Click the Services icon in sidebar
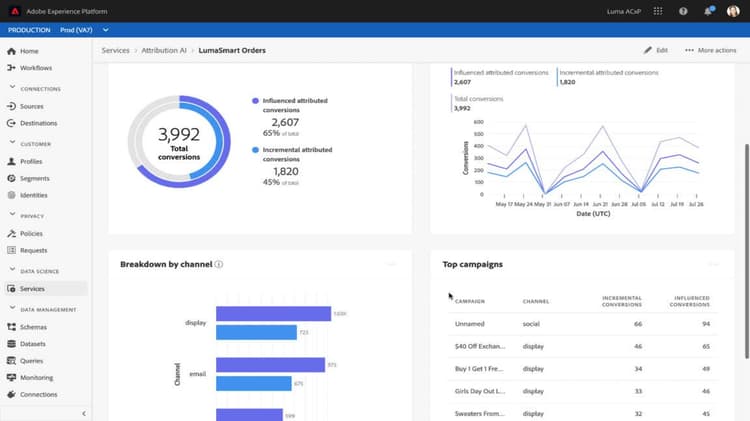The height and width of the screenshot is (421, 750). coord(11,289)
